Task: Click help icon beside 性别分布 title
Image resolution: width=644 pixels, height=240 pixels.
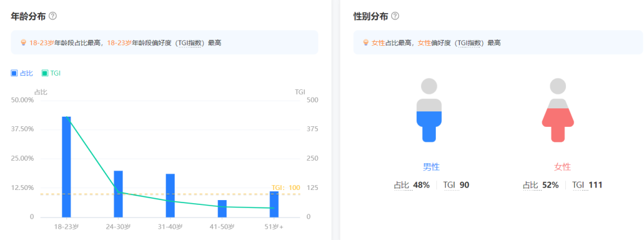Action: coord(395,16)
